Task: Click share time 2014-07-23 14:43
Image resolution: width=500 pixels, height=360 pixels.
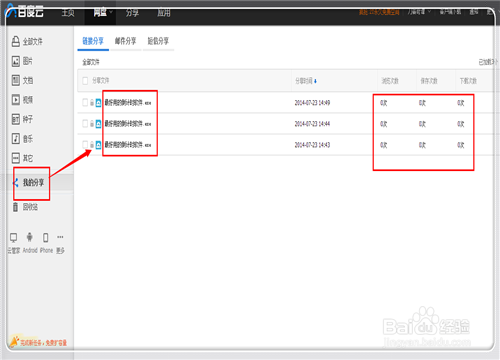Action: (x=312, y=145)
